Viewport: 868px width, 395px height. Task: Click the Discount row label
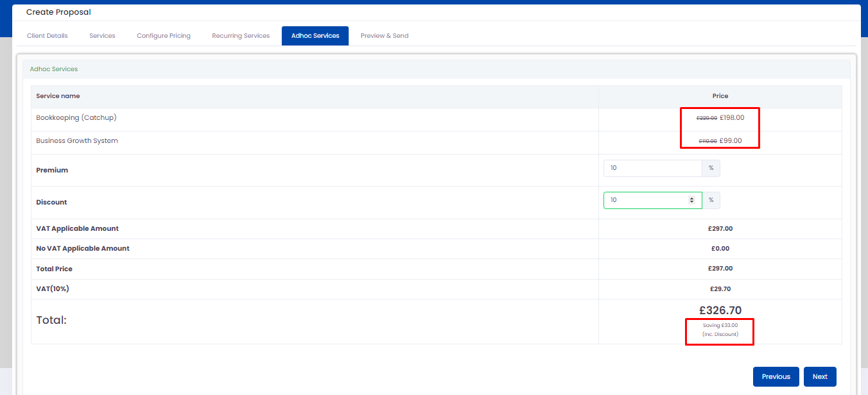click(51, 202)
